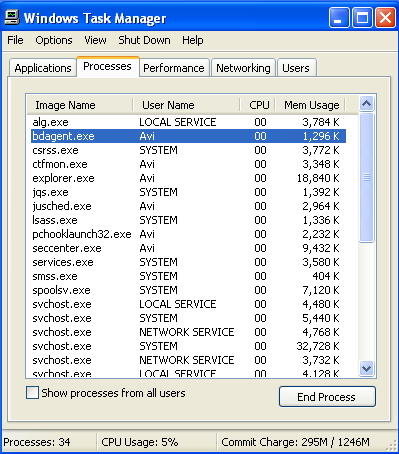Select the jqs.exe process
The width and height of the screenshot is (399, 454).
coord(188,192)
